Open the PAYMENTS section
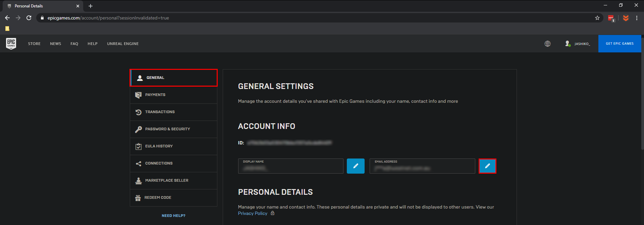Image resolution: width=644 pixels, height=225 pixels. click(173, 95)
